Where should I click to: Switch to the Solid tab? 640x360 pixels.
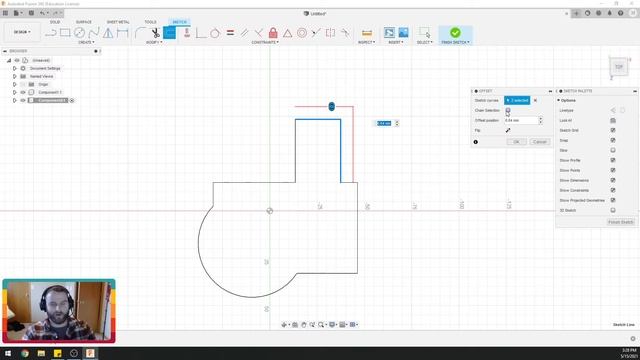point(55,22)
